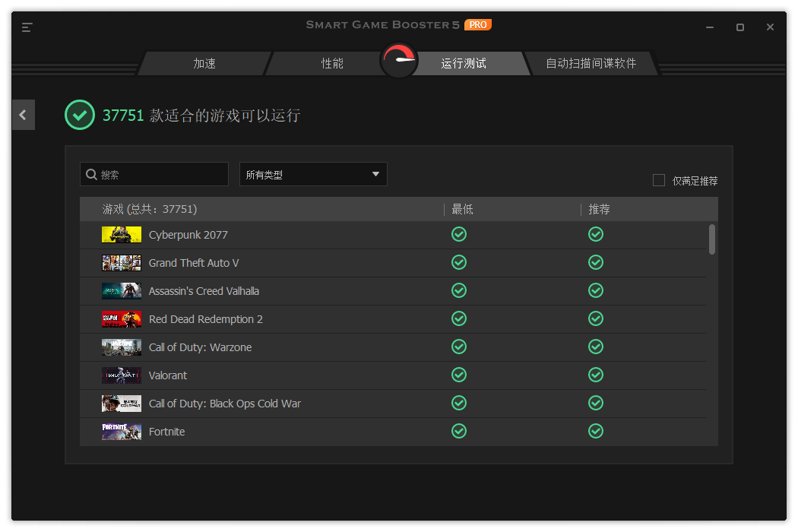Select the 运行测试 tab

click(464, 63)
